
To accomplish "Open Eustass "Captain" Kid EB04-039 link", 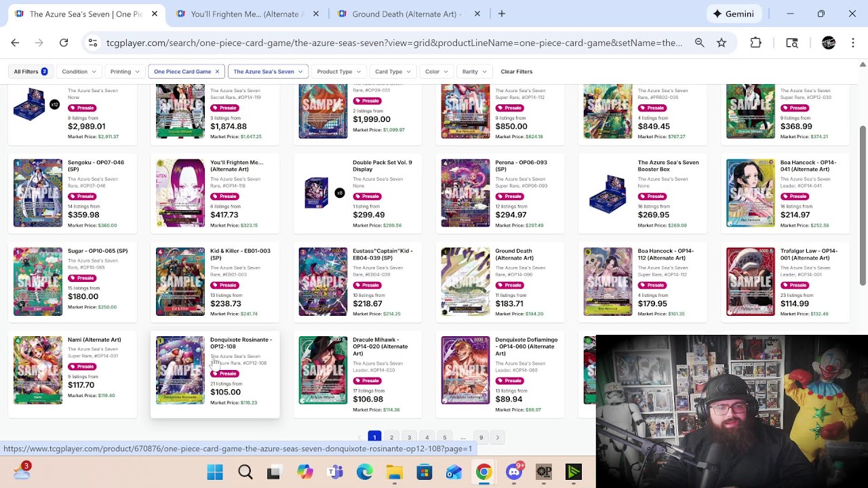I will (382, 254).
